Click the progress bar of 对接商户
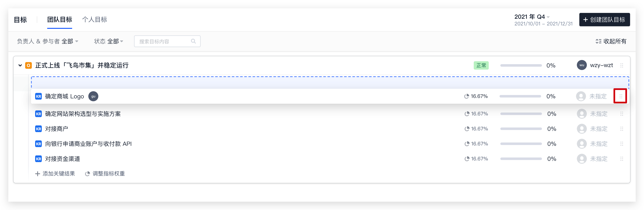Screen dimensions: 644x210 pos(521,129)
